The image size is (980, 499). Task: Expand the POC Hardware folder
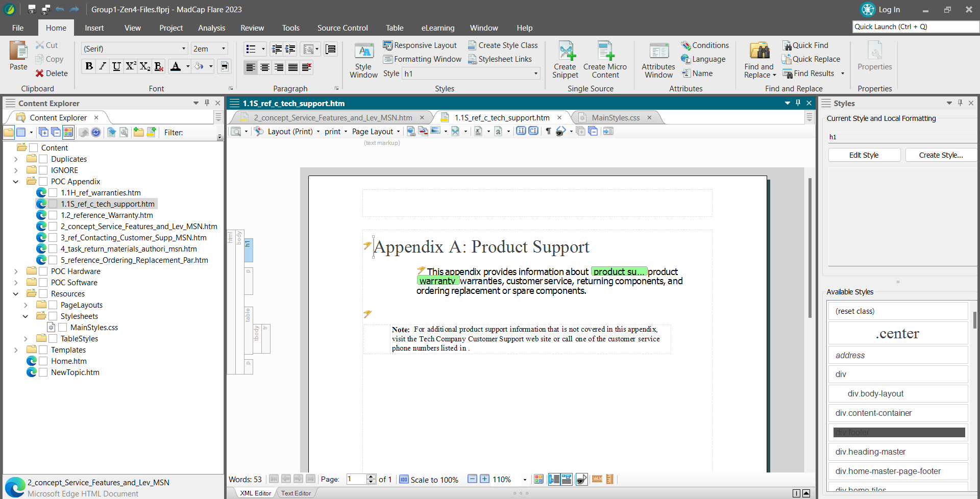pos(16,271)
